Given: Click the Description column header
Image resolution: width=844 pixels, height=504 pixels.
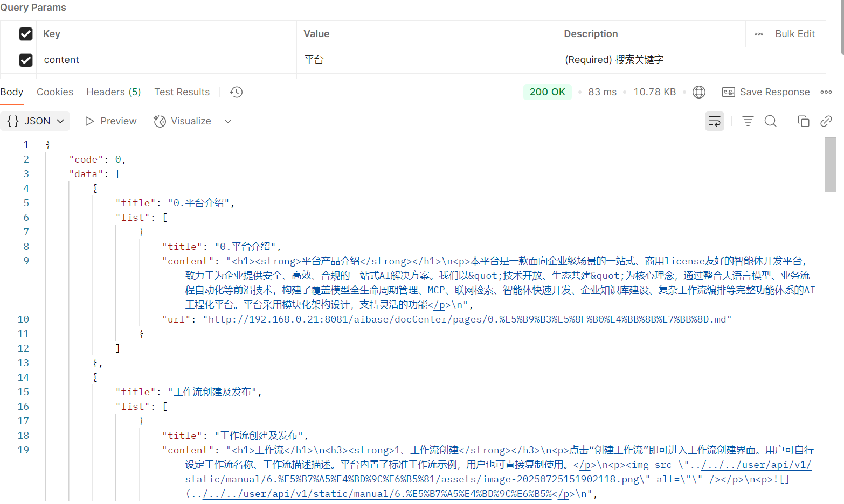Looking at the screenshot, I should (591, 34).
